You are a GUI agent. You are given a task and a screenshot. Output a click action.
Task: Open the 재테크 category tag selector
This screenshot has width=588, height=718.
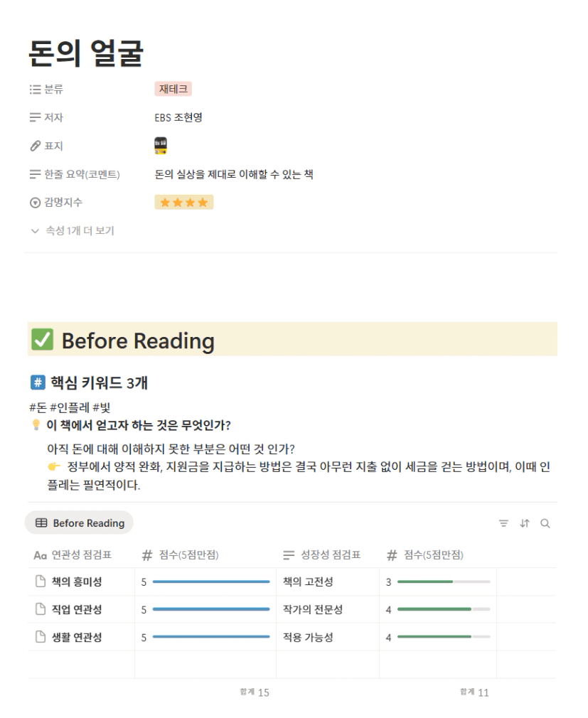coord(173,89)
